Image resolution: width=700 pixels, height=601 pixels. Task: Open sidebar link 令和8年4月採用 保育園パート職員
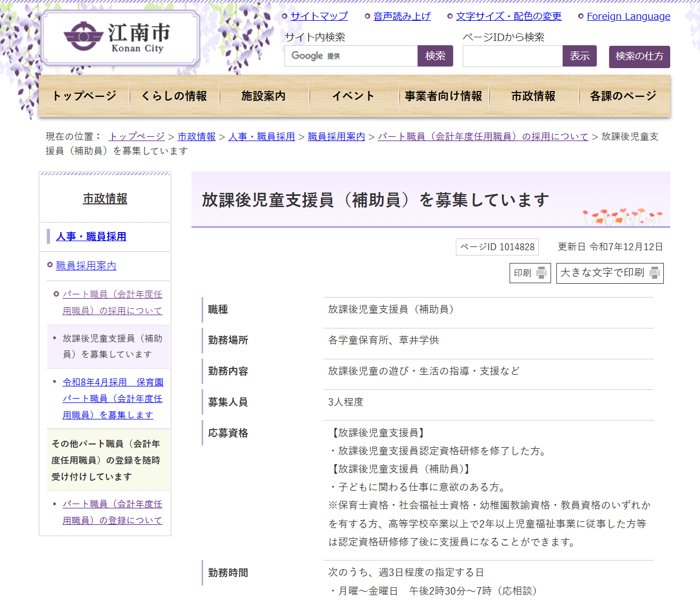point(112,398)
